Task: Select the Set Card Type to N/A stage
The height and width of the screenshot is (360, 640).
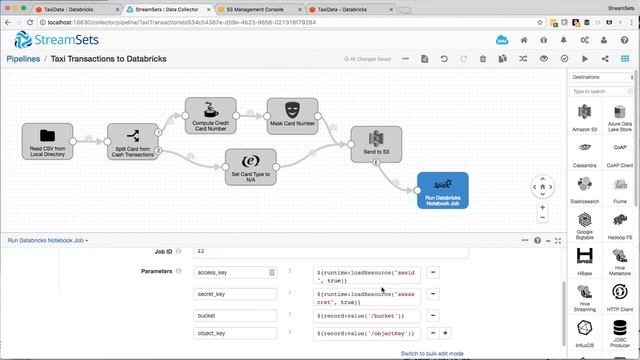Action: click(x=251, y=167)
